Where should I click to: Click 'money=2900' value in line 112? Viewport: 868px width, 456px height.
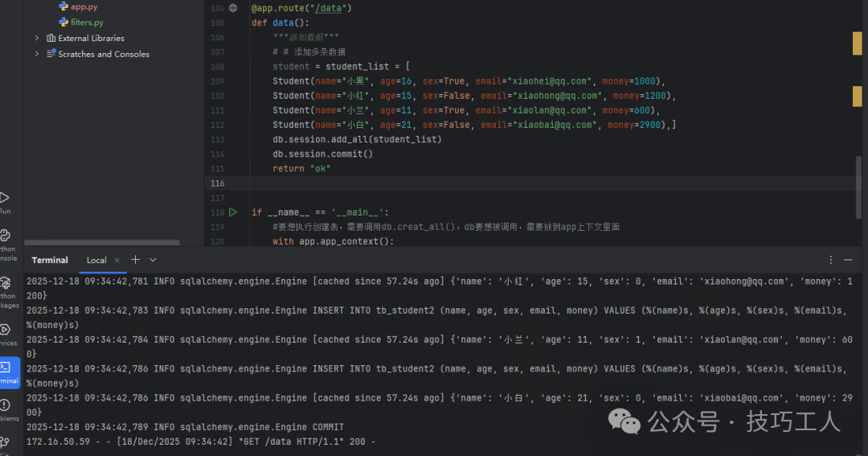click(634, 125)
